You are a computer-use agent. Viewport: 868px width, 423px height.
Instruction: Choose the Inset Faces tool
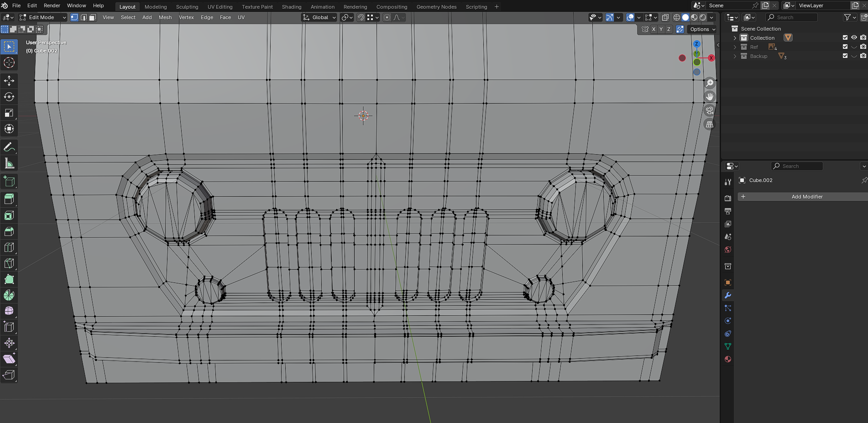click(x=9, y=215)
